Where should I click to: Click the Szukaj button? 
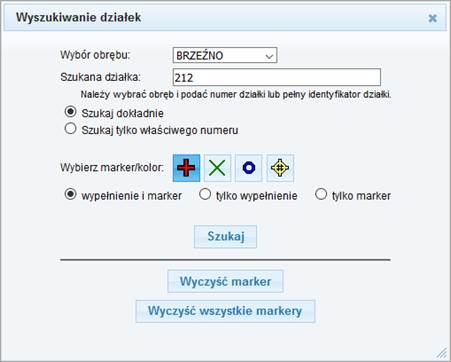pos(226,237)
